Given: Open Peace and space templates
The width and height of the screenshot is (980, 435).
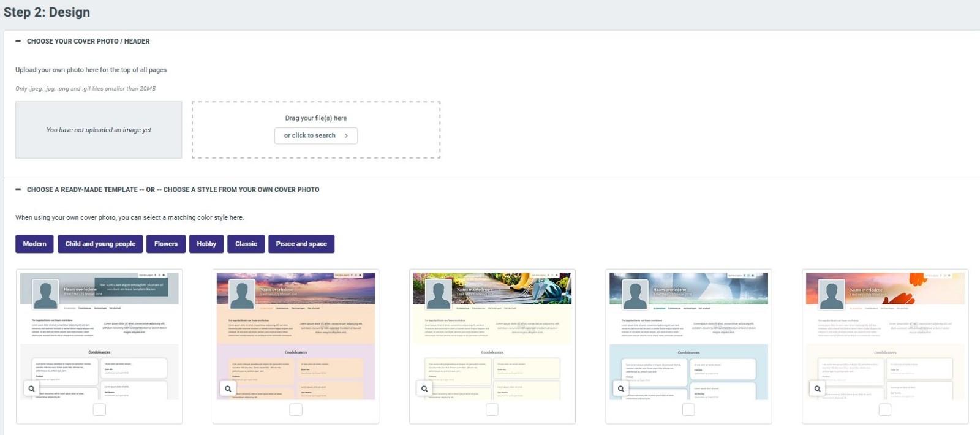Looking at the screenshot, I should coord(301,244).
